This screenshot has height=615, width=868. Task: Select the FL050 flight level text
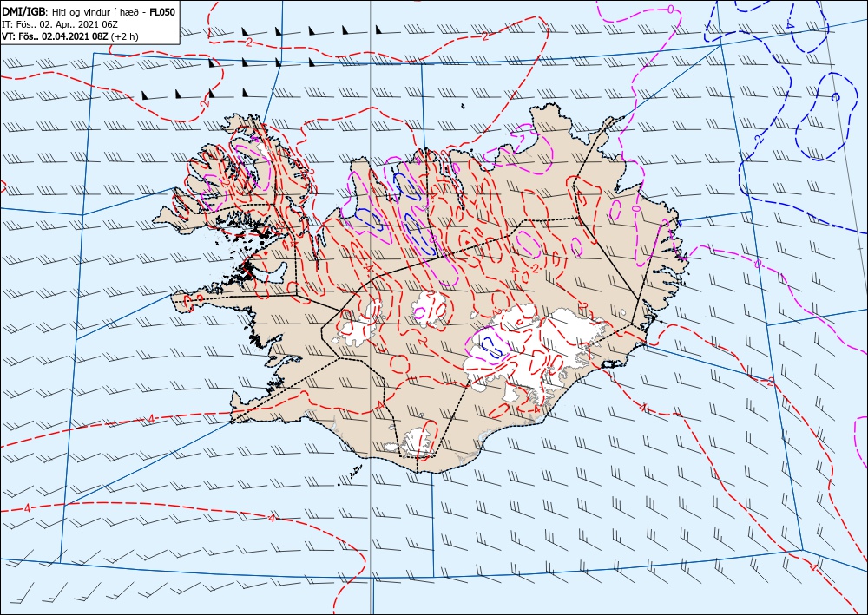pyautogui.click(x=163, y=11)
